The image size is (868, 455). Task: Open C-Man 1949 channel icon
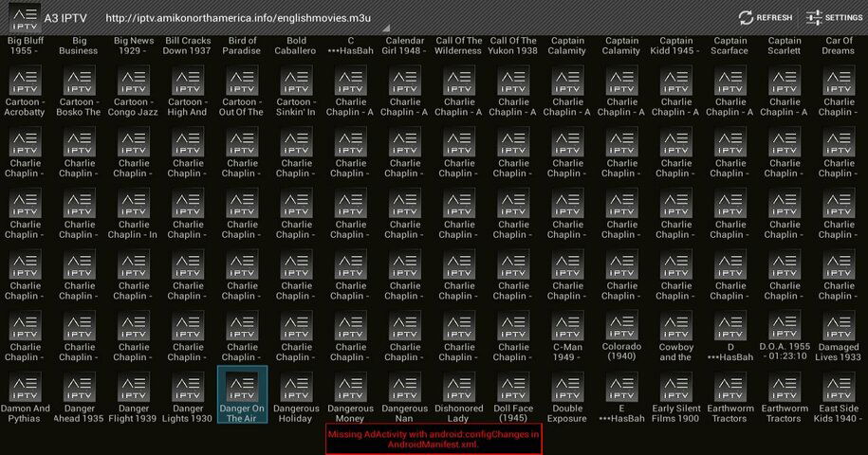[567, 326]
